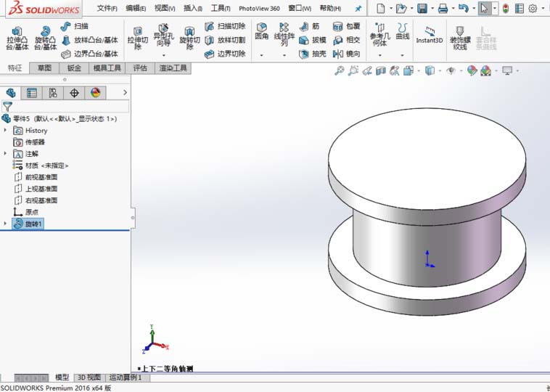Expand manager tabs with right chevron

126,92
